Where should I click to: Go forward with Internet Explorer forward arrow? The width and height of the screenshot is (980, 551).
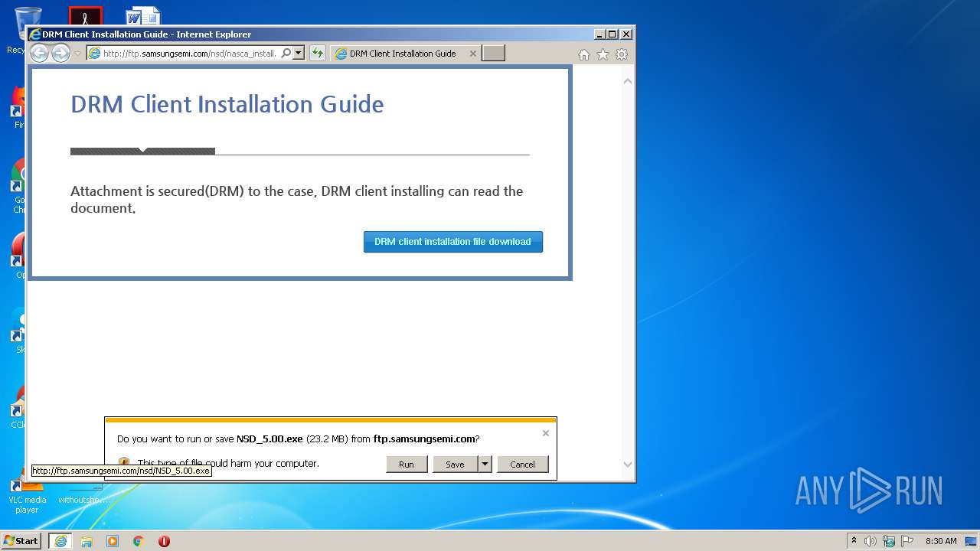point(60,53)
